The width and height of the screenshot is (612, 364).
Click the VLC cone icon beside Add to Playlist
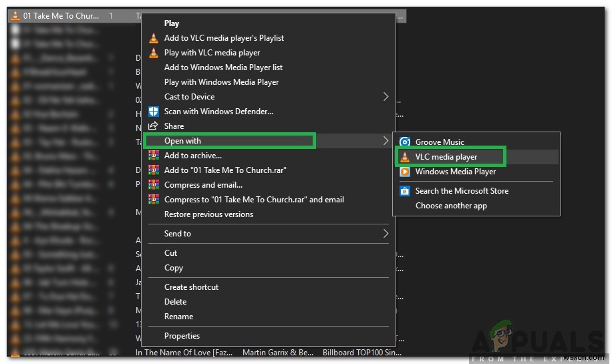tap(154, 38)
